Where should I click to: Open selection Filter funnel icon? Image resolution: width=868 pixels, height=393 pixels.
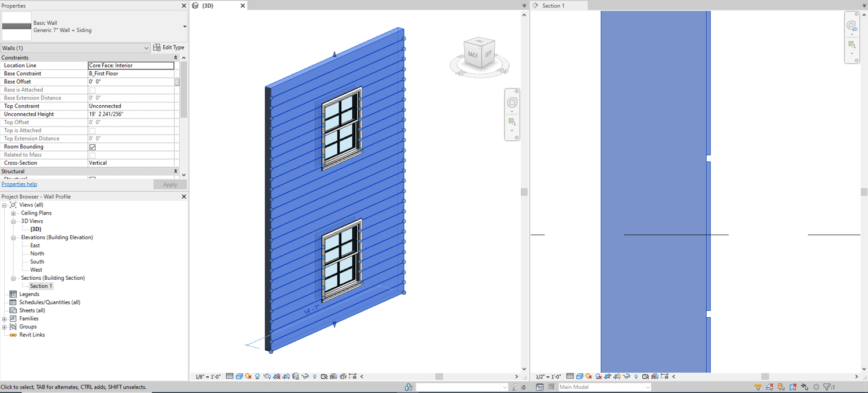(827, 387)
